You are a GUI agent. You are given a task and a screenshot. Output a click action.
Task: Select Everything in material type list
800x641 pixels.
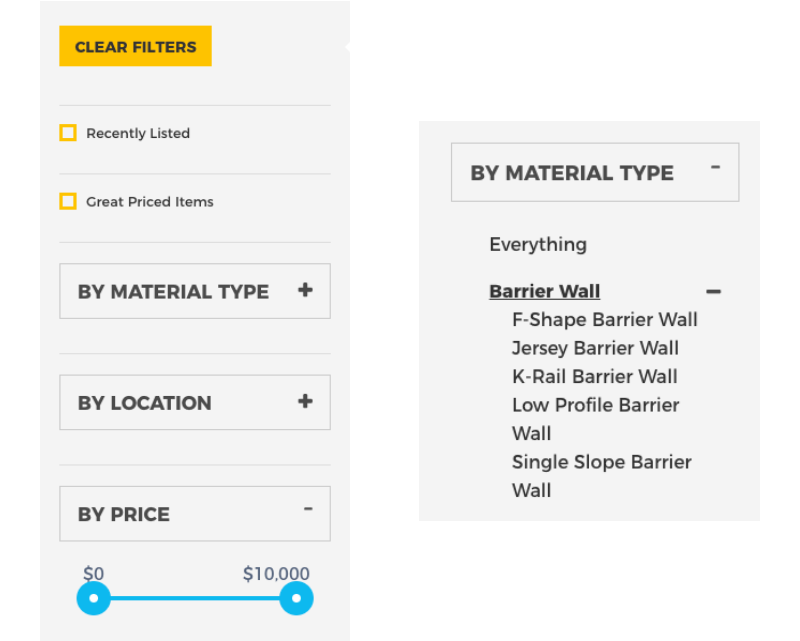coord(538,244)
